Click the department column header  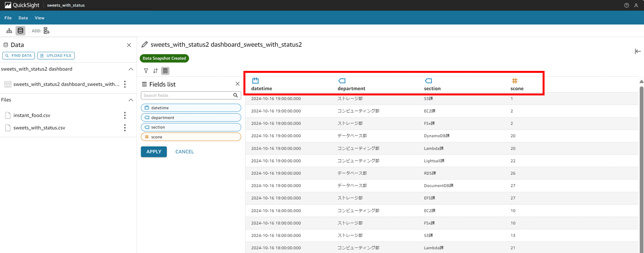pyautogui.click(x=351, y=88)
